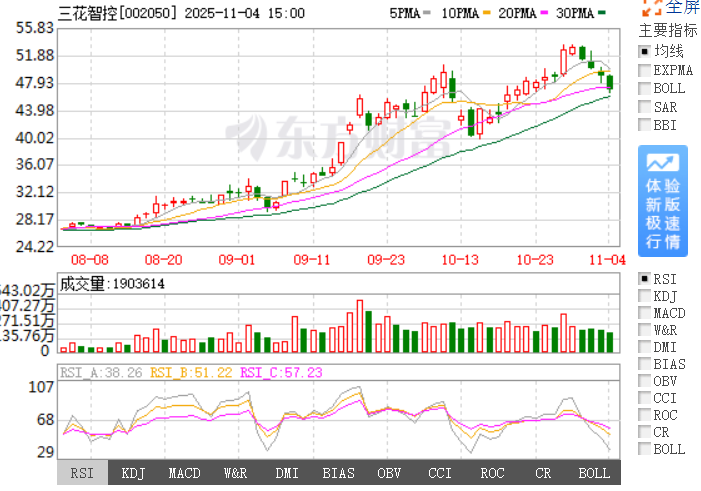This screenshot has height=491, width=701.
Task: Switch to the RSI bottom tab
Action: pyautogui.click(x=82, y=473)
